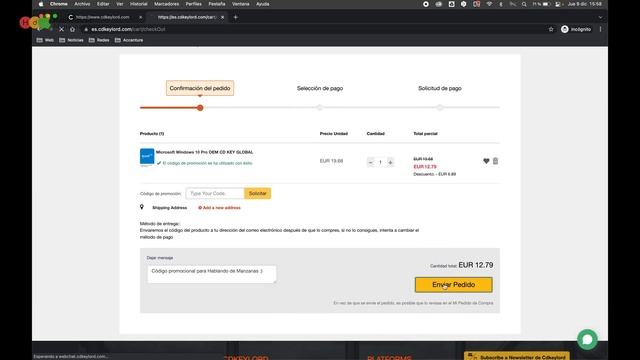Open the Apple menu

click(41, 4)
